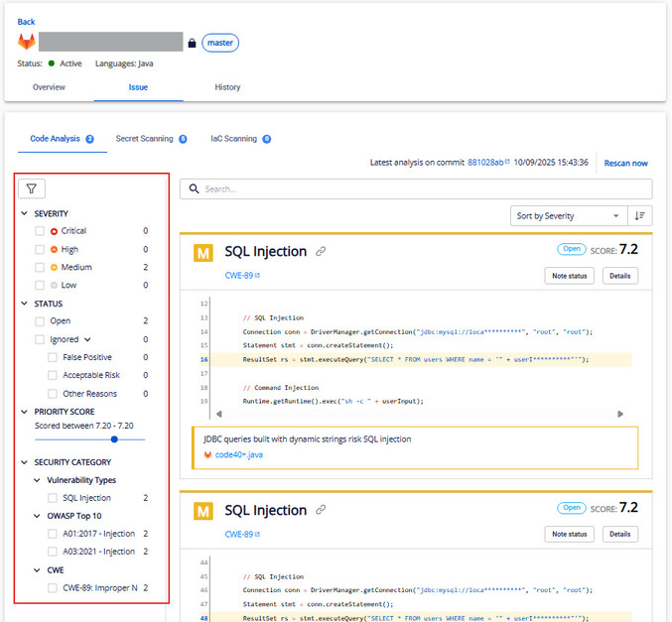Image resolution: width=672 pixels, height=622 pixels.
Task: Click Rescan now
Action: 625,164
